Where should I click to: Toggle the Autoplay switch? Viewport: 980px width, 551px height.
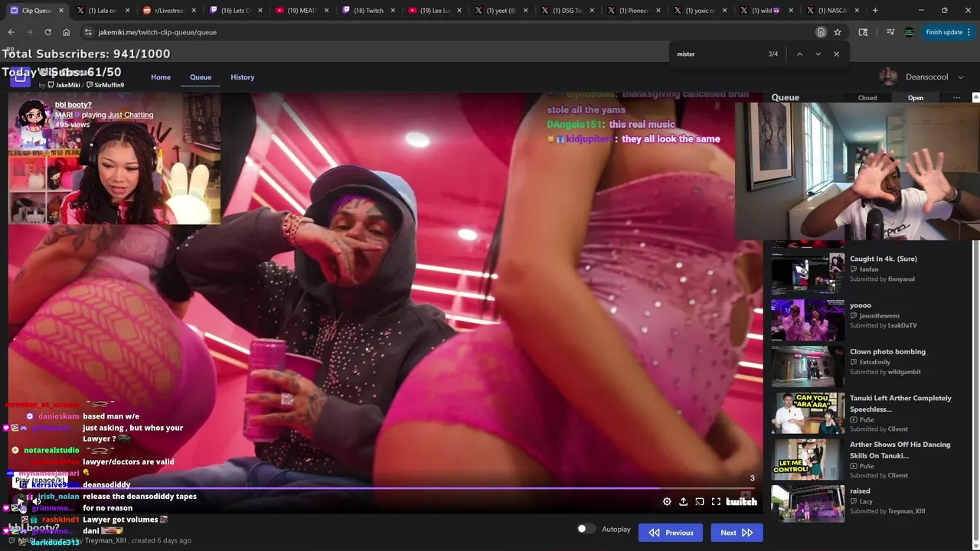[586, 529]
